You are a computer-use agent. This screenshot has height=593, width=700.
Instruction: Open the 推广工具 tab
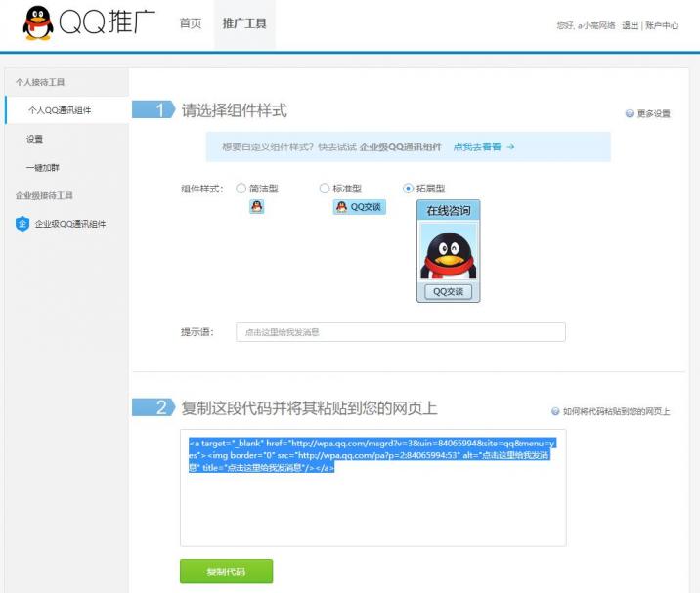tap(244, 23)
